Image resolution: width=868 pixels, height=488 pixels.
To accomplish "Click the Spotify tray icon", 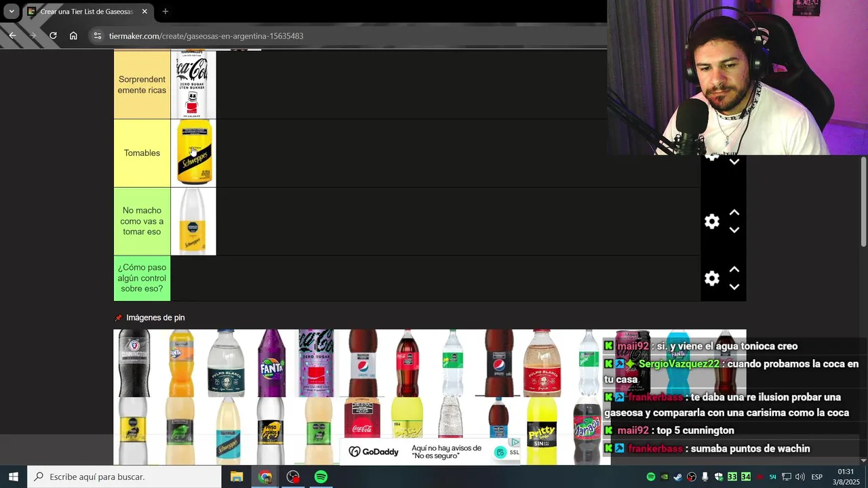I will [x=651, y=477].
